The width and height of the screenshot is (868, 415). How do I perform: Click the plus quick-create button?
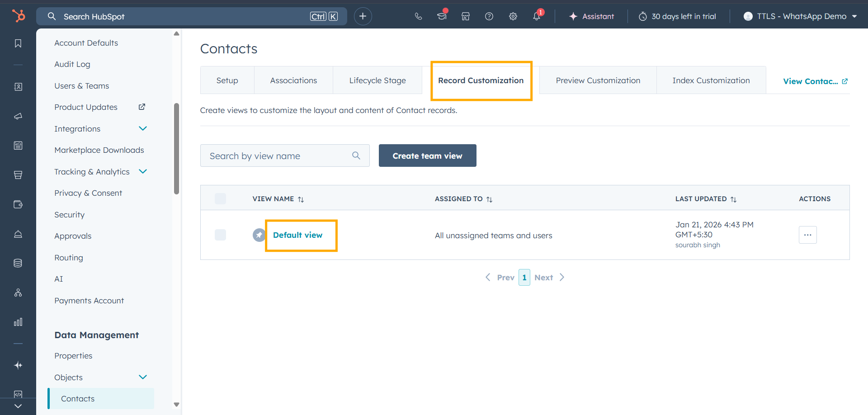[x=363, y=16]
